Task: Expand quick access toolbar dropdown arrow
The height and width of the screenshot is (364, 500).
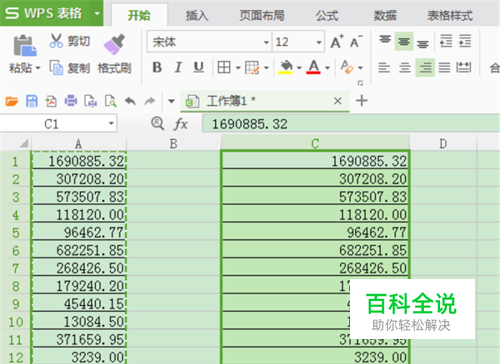Action: tap(171, 101)
